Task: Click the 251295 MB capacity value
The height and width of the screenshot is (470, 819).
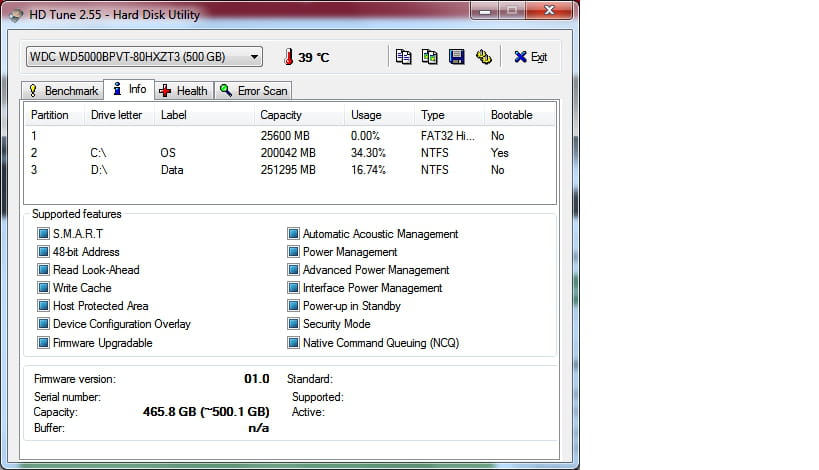Action: click(x=288, y=170)
